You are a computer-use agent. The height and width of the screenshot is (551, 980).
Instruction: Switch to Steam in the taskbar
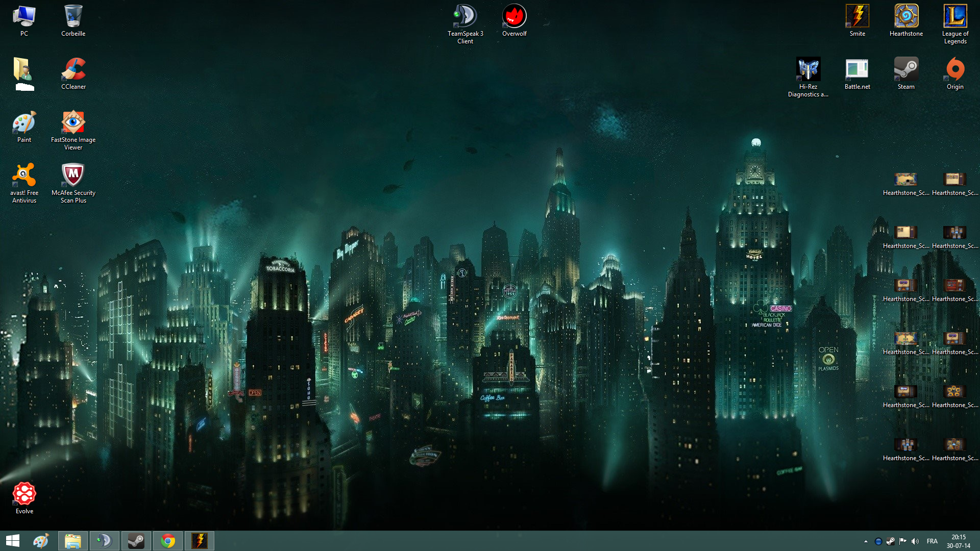(x=136, y=541)
